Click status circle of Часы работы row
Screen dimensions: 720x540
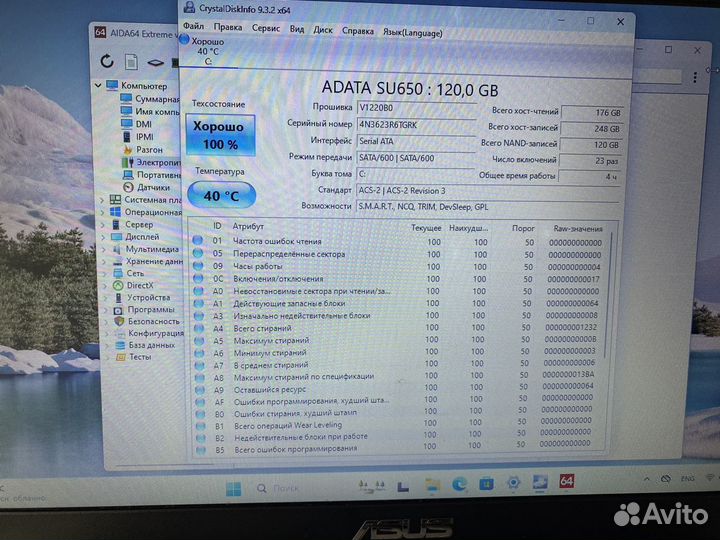point(198,265)
